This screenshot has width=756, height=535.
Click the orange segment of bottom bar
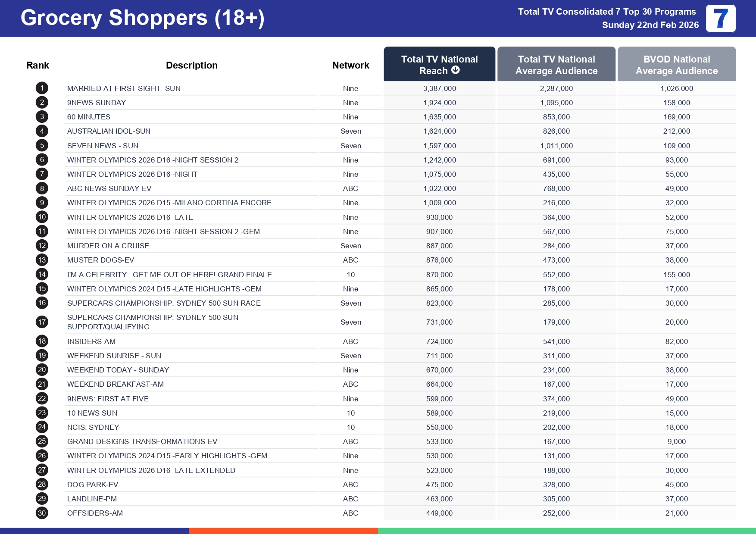click(283, 531)
